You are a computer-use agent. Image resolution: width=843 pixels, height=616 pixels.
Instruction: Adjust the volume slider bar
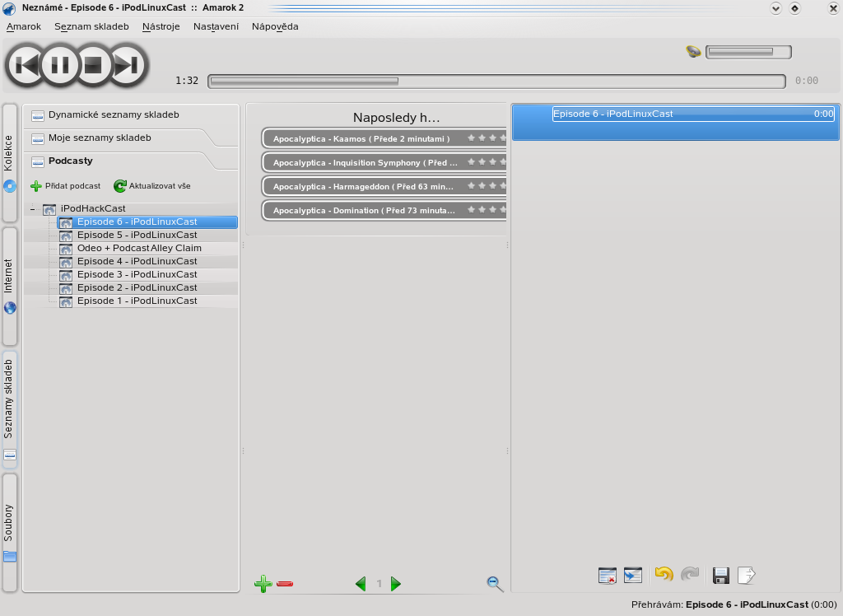748,53
